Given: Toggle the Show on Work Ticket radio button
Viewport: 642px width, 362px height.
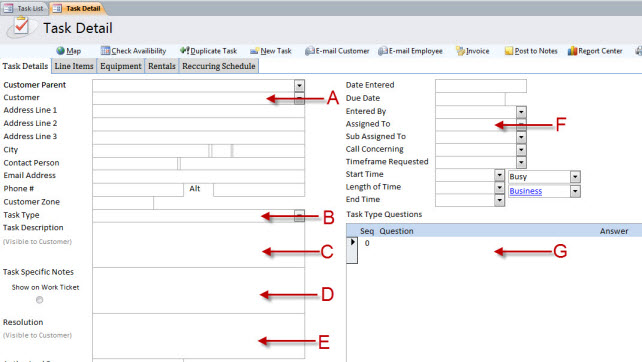Looking at the screenshot, I should tap(39, 300).
